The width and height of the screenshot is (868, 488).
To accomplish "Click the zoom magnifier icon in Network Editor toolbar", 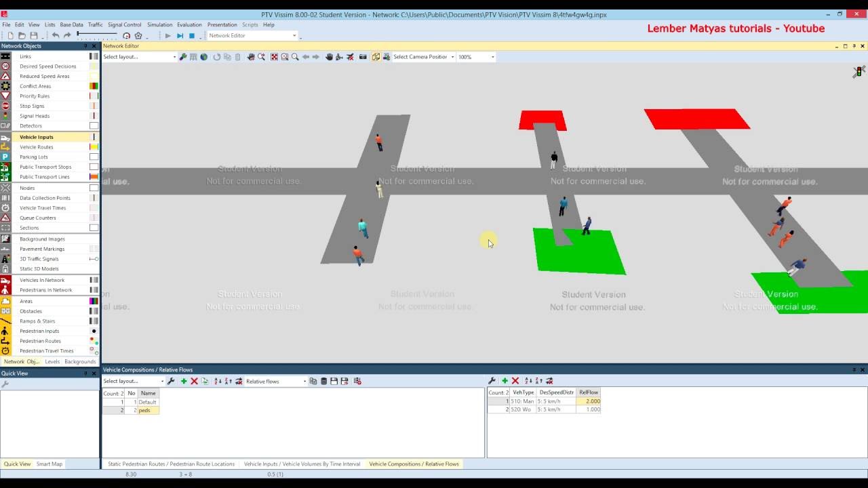I will click(295, 57).
